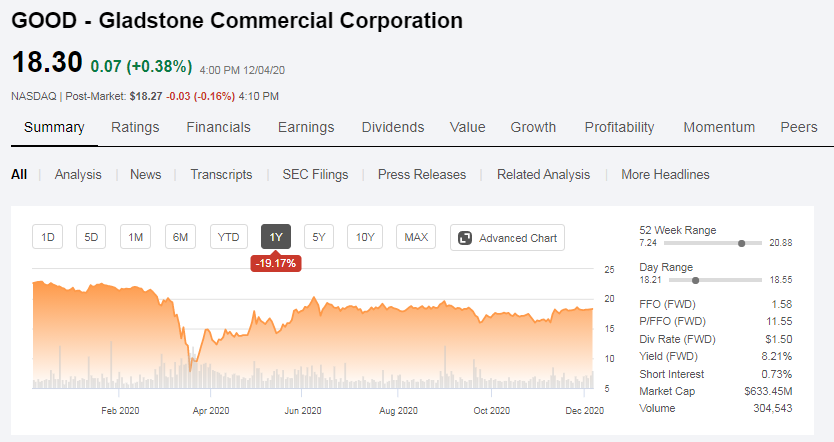Open SEC Filings link
834x442 pixels.
point(315,174)
